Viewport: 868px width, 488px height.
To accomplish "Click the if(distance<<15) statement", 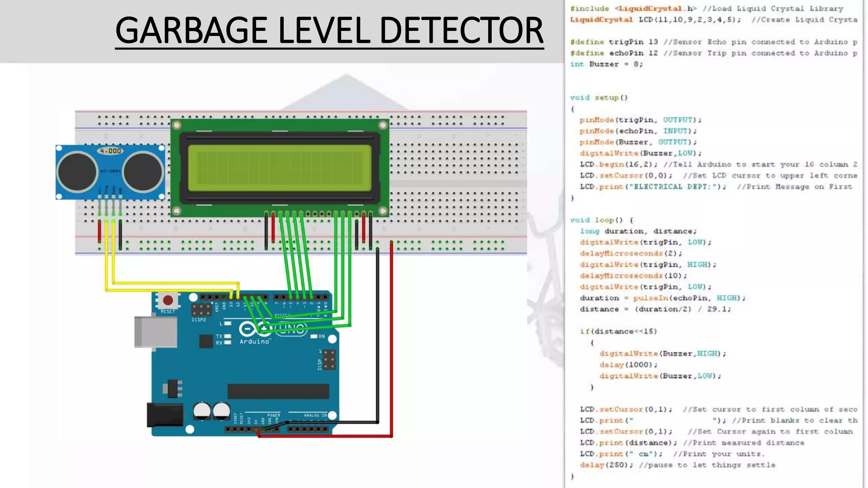I will 618,331.
